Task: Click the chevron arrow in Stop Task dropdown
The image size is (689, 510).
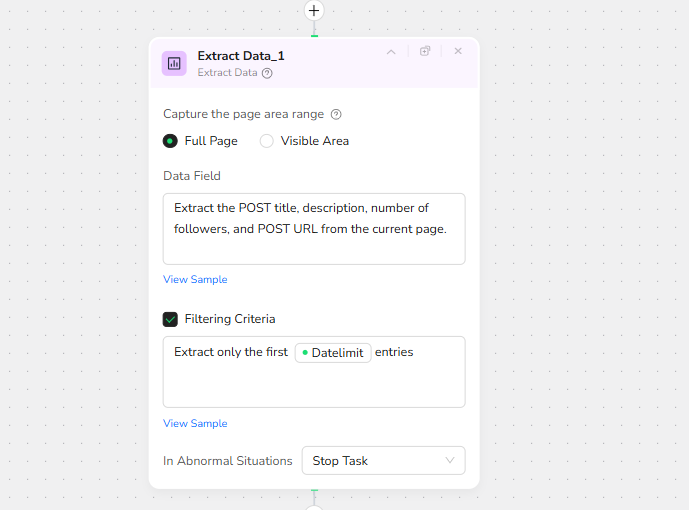Action: (x=450, y=461)
